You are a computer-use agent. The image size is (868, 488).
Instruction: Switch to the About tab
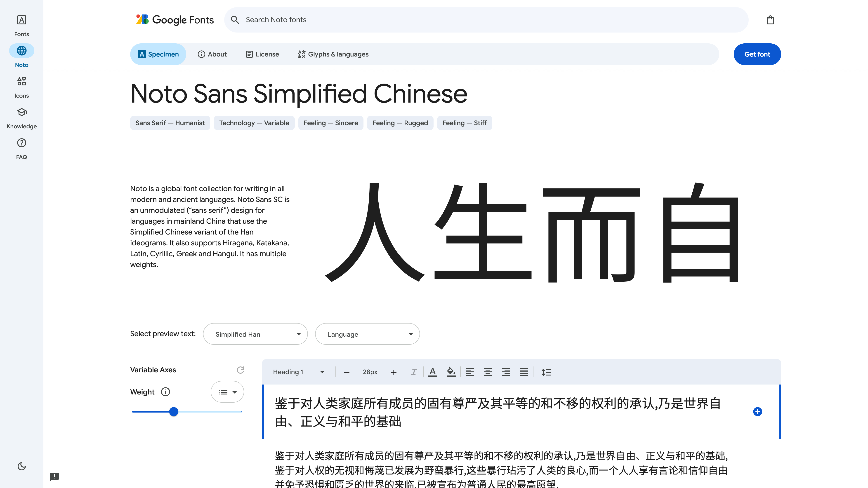coord(212,54)
